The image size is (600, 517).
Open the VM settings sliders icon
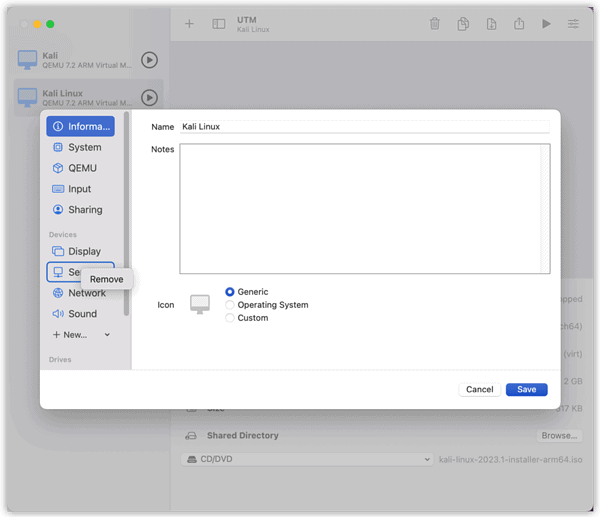click(573, 23)
